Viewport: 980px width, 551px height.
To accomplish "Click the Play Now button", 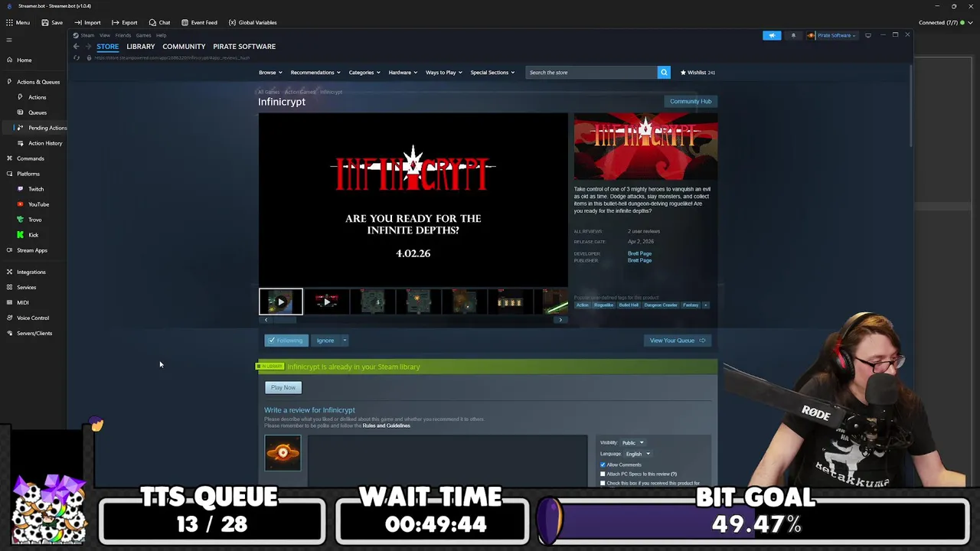I will 283,387.
